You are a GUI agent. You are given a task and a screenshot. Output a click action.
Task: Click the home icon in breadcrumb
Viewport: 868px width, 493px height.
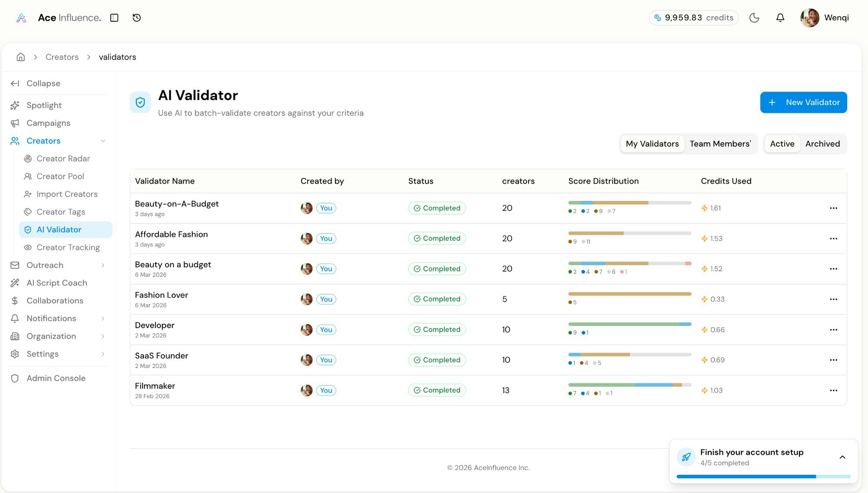tap(20, 57)
